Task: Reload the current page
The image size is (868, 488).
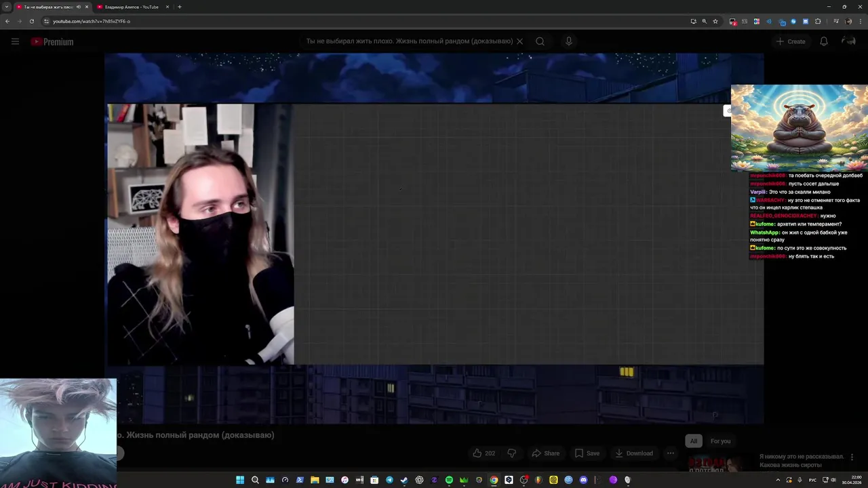Action: [32, 21]
